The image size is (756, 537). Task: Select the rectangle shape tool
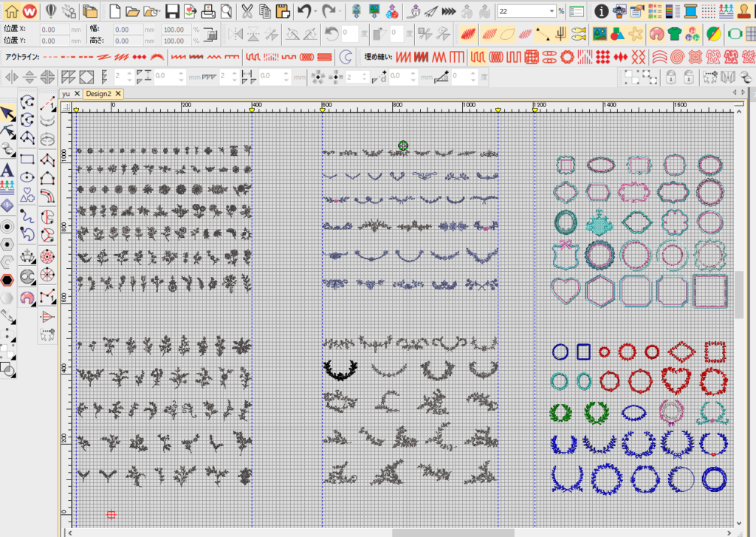[27, 159]
